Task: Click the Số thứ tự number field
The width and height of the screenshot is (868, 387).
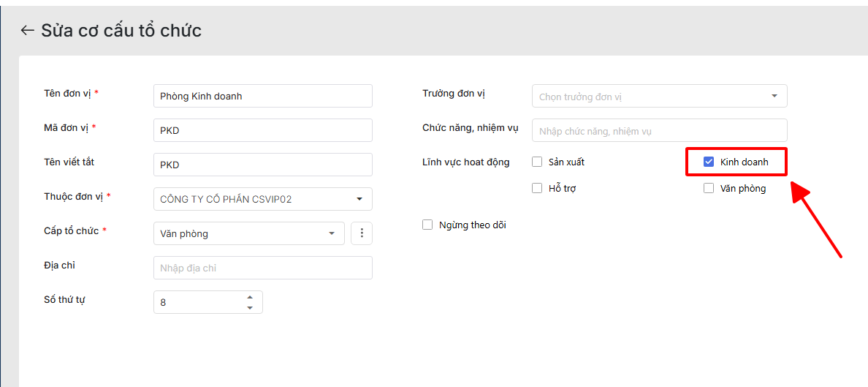Action: (199, 302)
